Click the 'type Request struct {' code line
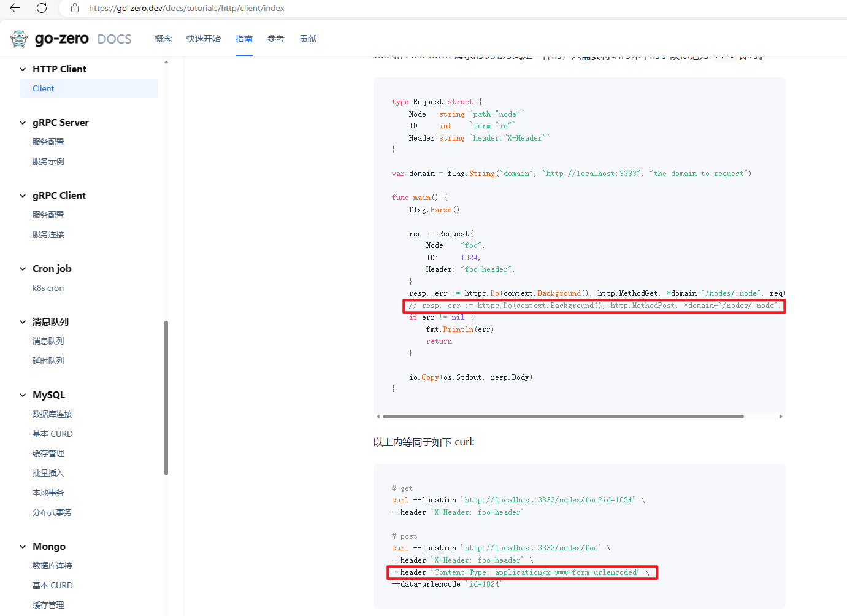This screenshot has height=616, width=847. pyautogui.click(x=437, y=102)
